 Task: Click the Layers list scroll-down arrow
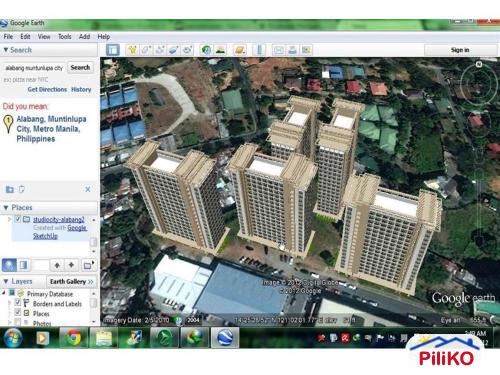click(x=94, y=322)
